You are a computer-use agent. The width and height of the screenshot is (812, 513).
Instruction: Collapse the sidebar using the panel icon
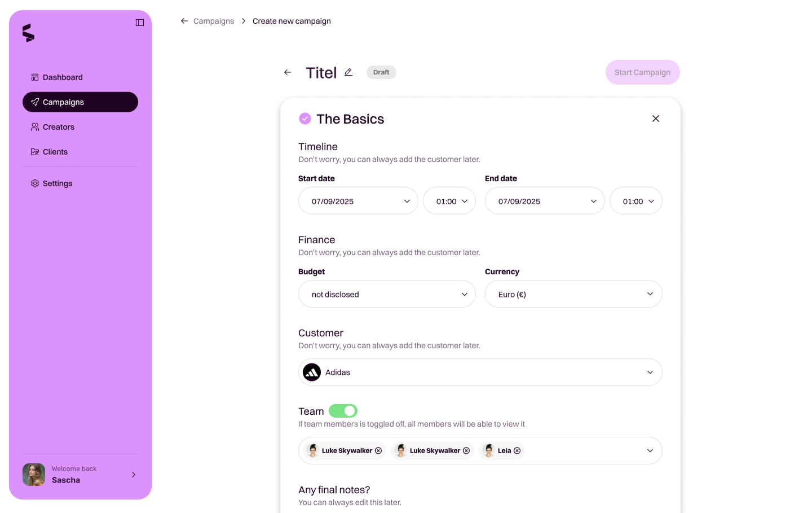point(139,22)
